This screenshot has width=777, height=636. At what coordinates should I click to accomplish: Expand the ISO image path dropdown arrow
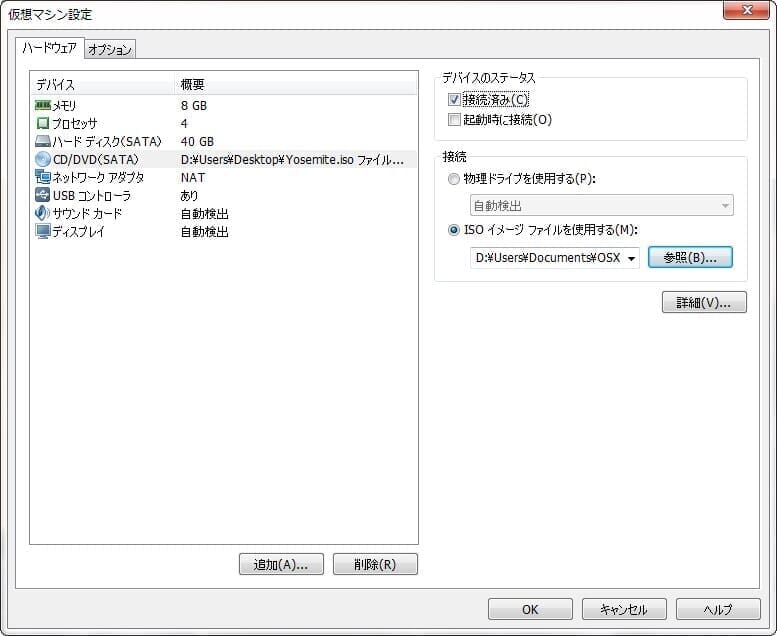[x=632, y=258]
